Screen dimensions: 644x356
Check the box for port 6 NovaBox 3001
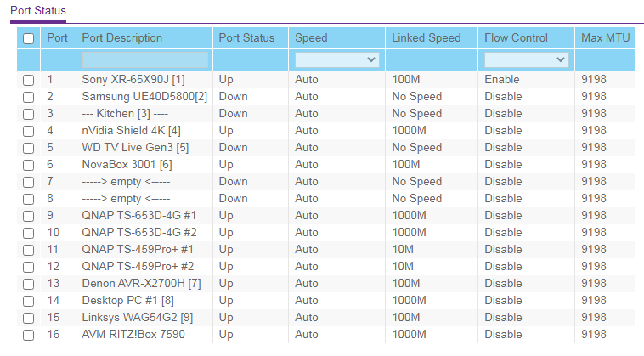[x=28, y=165]
